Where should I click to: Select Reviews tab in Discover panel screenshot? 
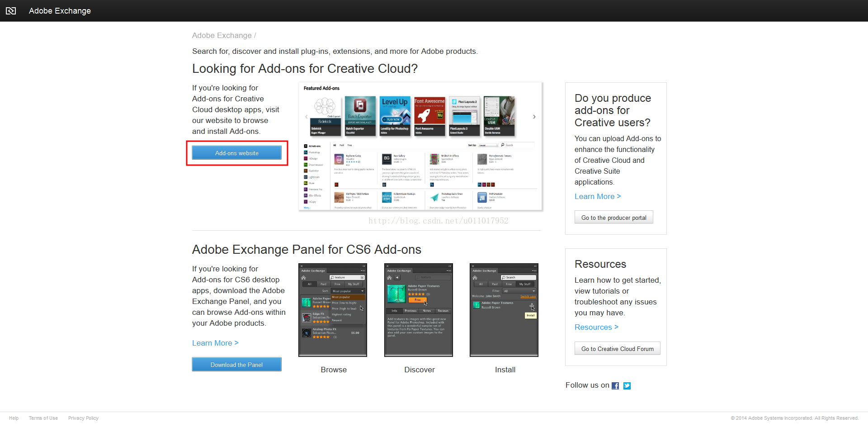click(443, 311)
